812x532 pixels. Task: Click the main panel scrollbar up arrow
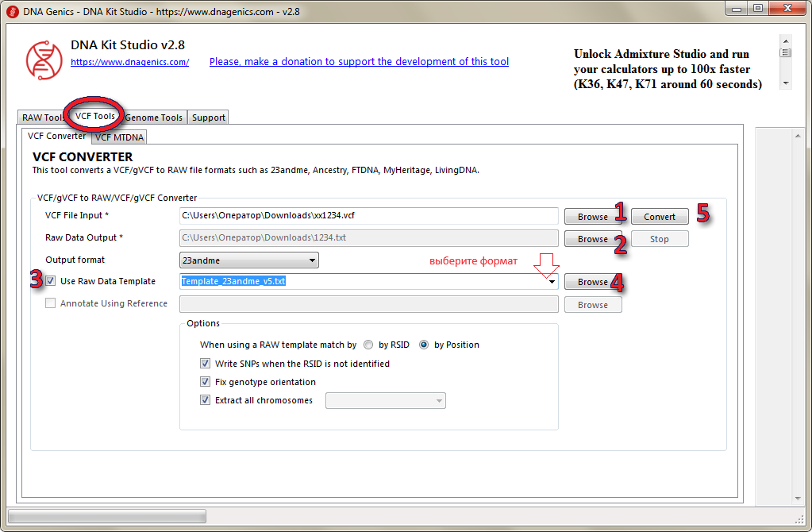coord(798,135)
